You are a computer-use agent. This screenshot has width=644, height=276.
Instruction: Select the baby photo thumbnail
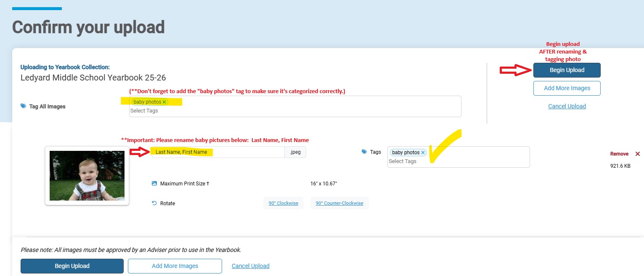(87, 176)
